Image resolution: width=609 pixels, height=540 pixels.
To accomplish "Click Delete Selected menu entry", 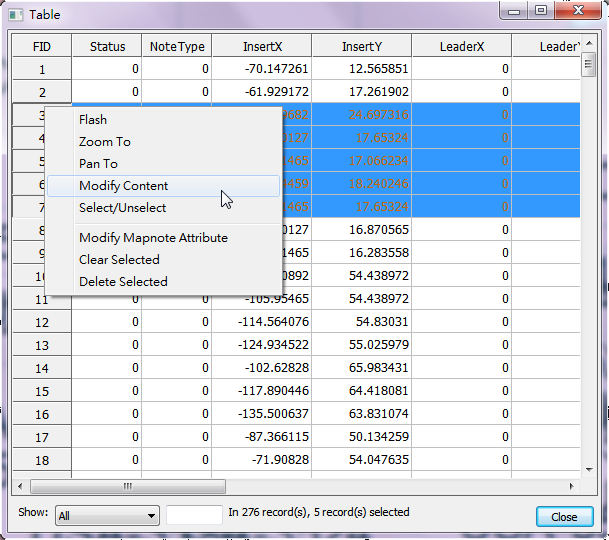I will (123, 282).
